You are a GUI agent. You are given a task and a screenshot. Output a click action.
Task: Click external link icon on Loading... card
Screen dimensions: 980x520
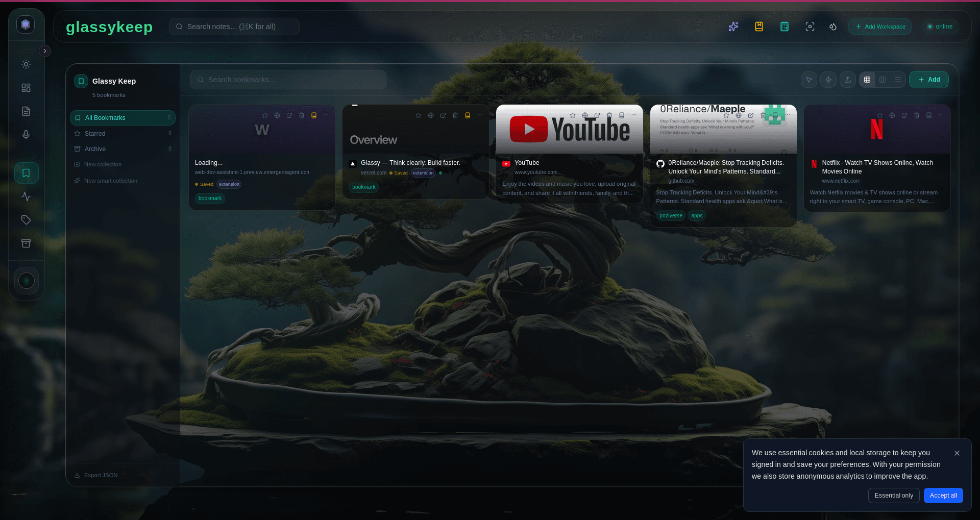tap(289, 115)
